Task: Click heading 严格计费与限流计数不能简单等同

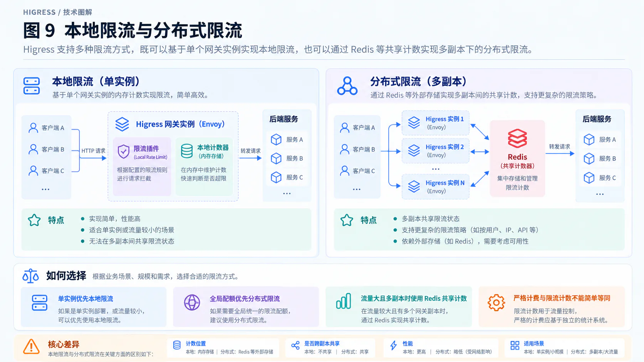Action: (x=562, y=298)
